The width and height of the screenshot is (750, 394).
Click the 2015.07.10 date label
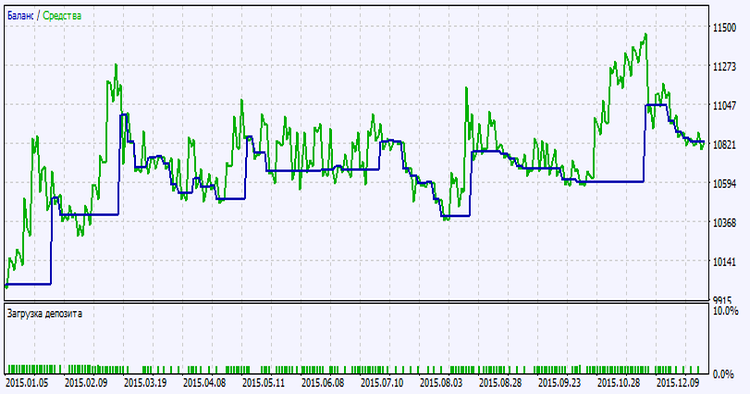click(382, 383)
